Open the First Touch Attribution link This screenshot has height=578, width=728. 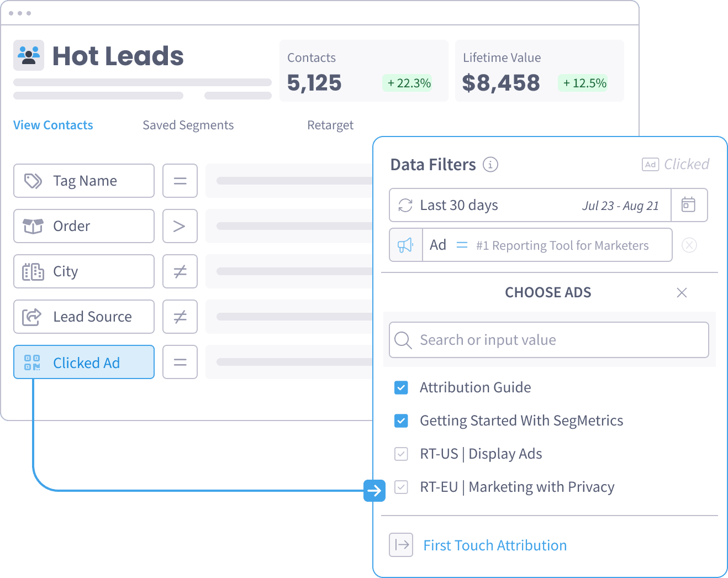[495, 545]
